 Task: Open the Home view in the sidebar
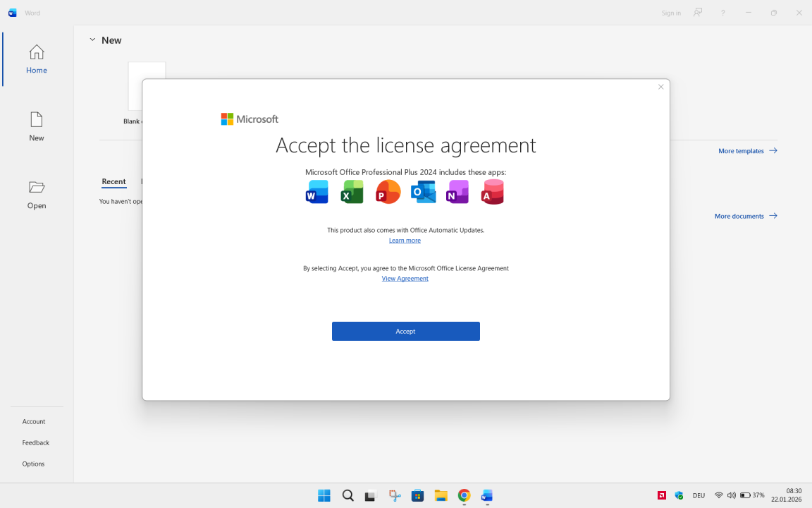click(36, 59)
